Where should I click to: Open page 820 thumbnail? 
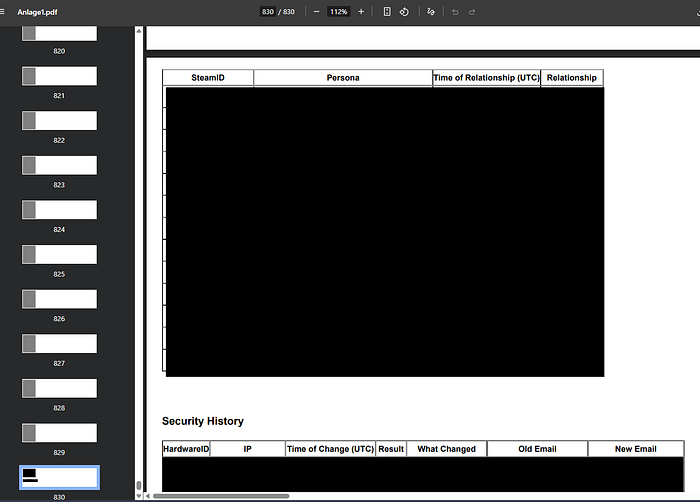(59, 33)
